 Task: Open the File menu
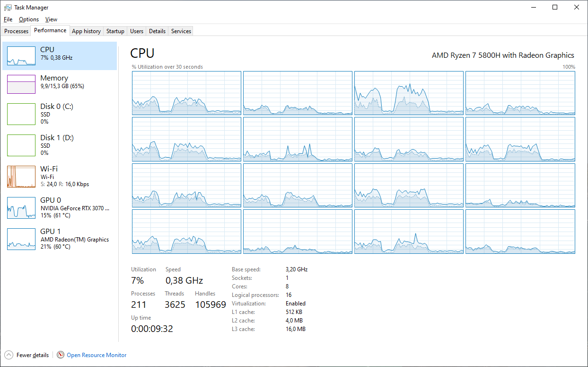8,19
